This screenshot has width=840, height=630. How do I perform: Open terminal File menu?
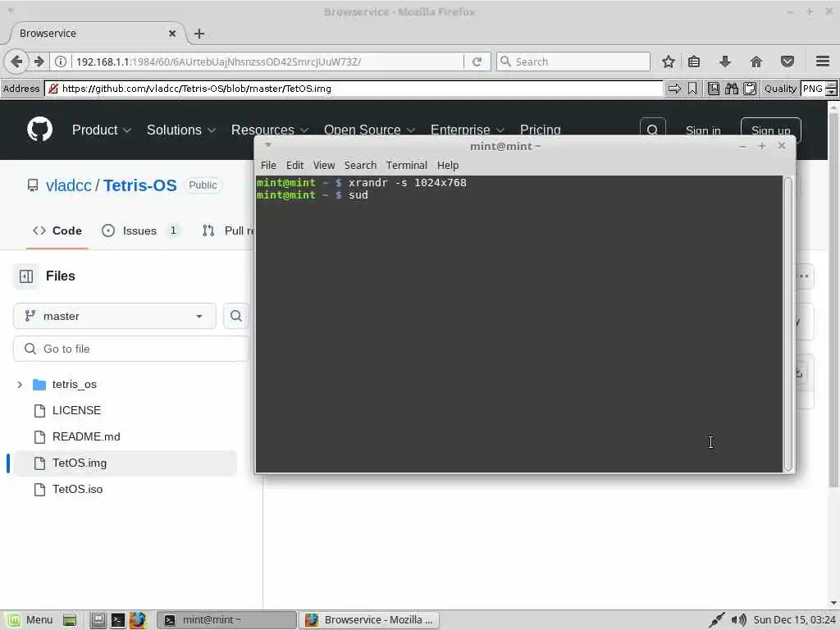coord(268,165)
